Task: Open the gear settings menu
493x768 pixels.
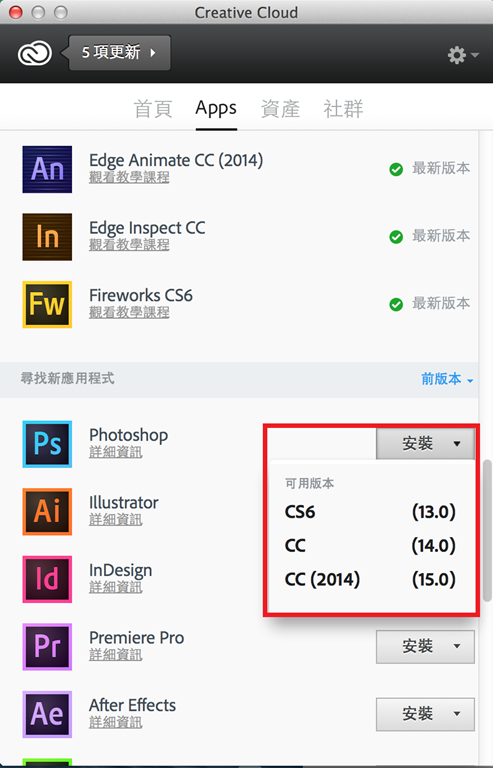Action: pos(463,55)
